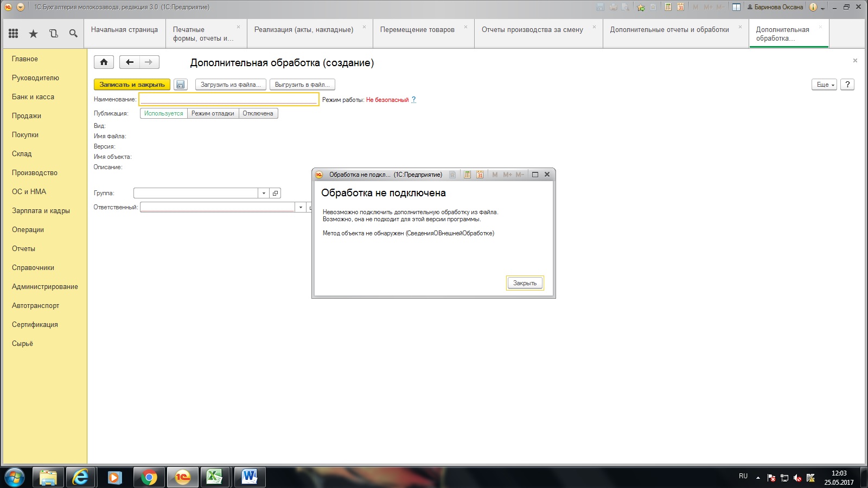Image resolution: width=868 pixels, height=488 pixels.
Task: Close the Перемещение товаров tab
Action: point(465,27)
